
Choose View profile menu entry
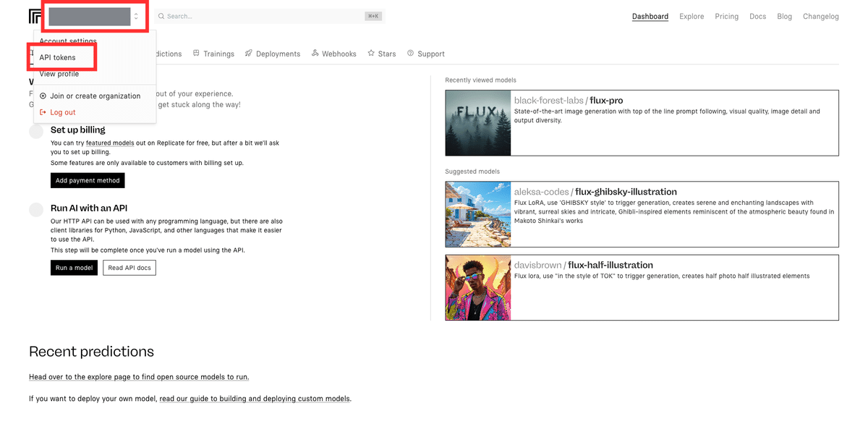coord(59,74)
